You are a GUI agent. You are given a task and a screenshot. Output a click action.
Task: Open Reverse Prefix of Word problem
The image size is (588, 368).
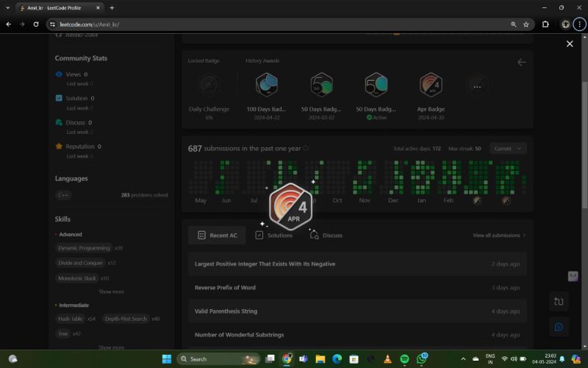click(x=357, y=288)
